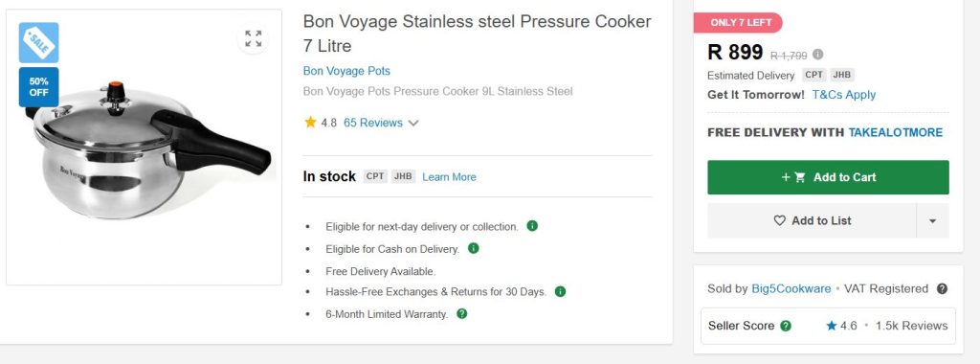This screenshot has width=980, height=364.
Task: Click the Seller Score help icon
Action: (x=786, y=326)
